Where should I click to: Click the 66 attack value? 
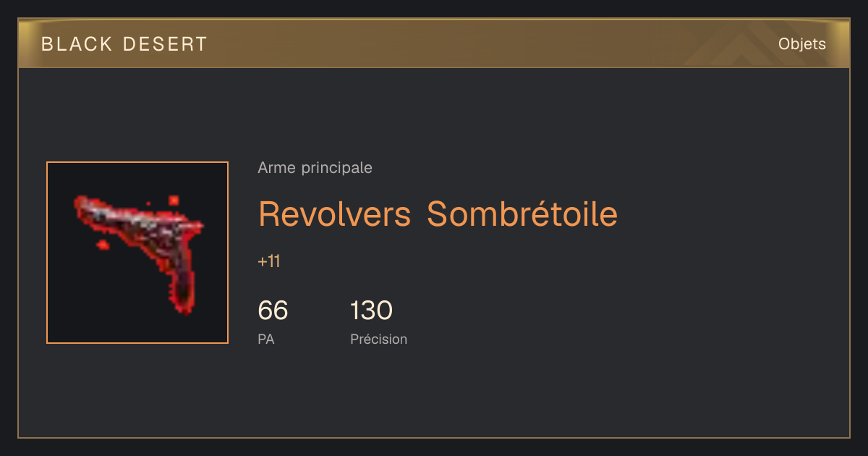coord(273,311)
